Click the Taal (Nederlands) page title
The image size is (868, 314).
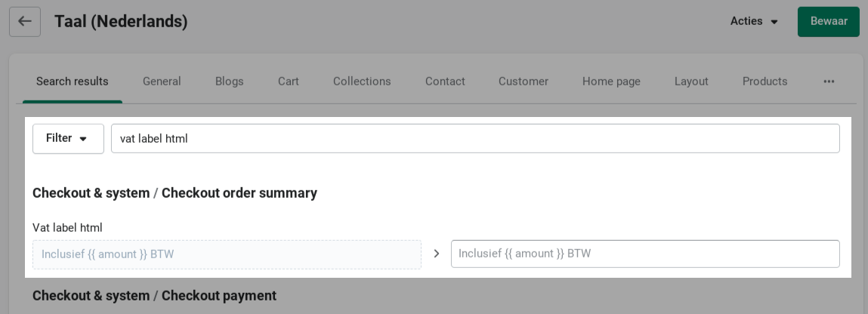tap(121, 22)
